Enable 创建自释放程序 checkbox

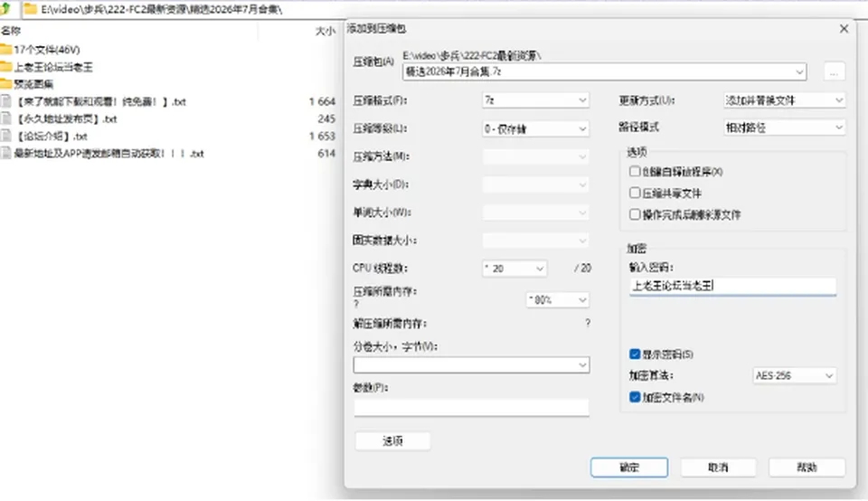click(635, 172)
